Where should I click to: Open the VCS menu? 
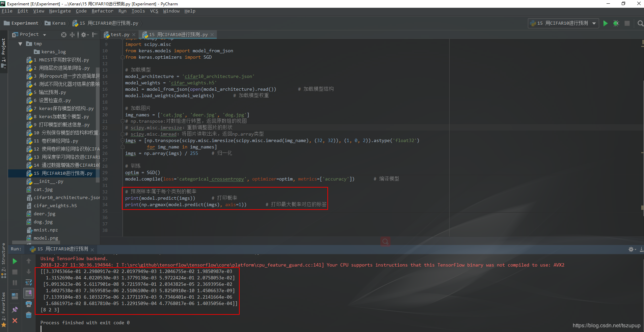click(154, 11)
